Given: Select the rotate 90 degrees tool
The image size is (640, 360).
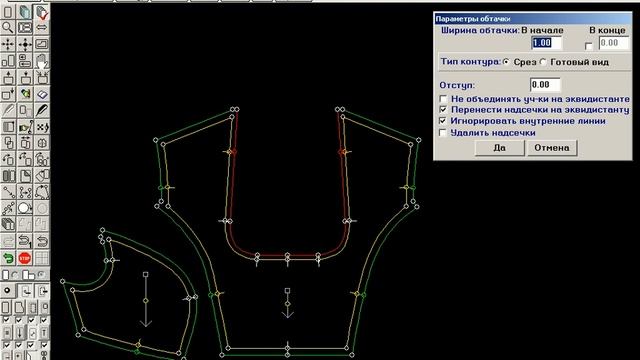Looking at the screenshot, I should point(8,159).
